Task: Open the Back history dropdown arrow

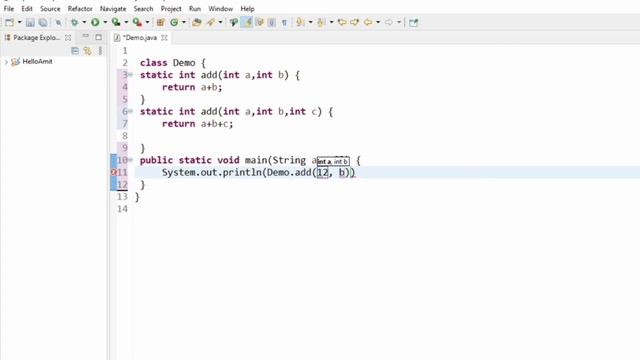Action: 378,22
